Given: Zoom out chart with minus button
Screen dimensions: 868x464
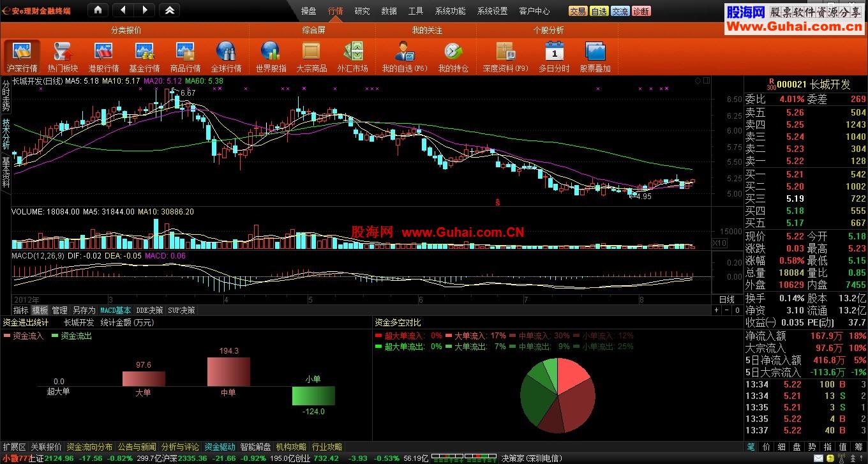Looking at the screenshot, I should [x=726, y=310].
